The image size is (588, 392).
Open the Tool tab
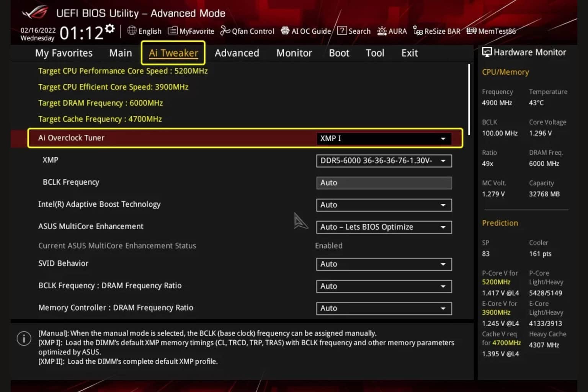[x=375, y=53]
